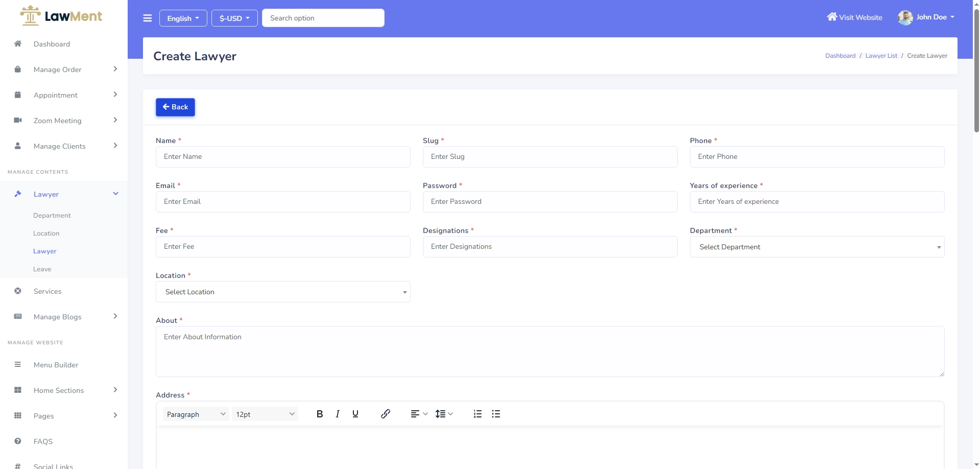Open the John Doe avatar picture

pos(905,17)
